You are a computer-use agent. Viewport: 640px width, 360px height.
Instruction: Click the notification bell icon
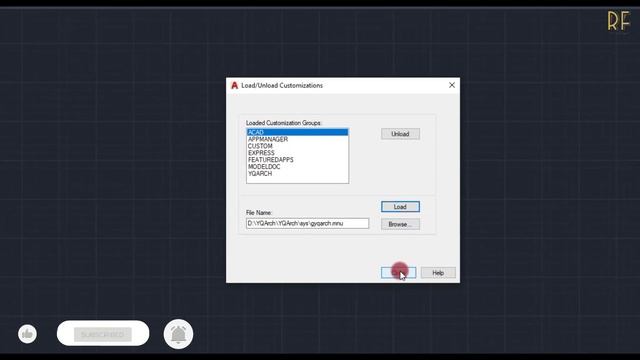click(178, 334)
